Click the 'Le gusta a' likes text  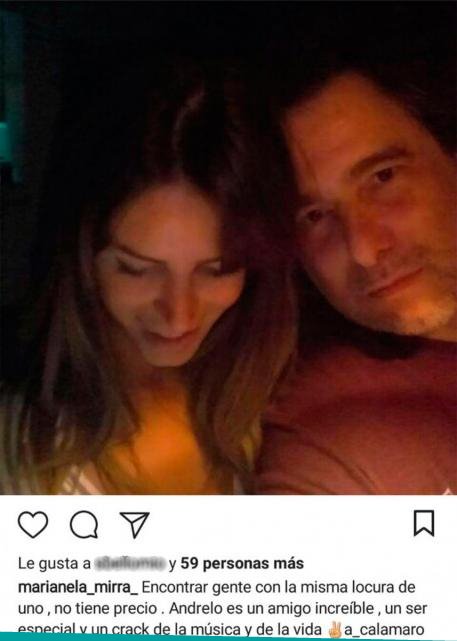54,563
